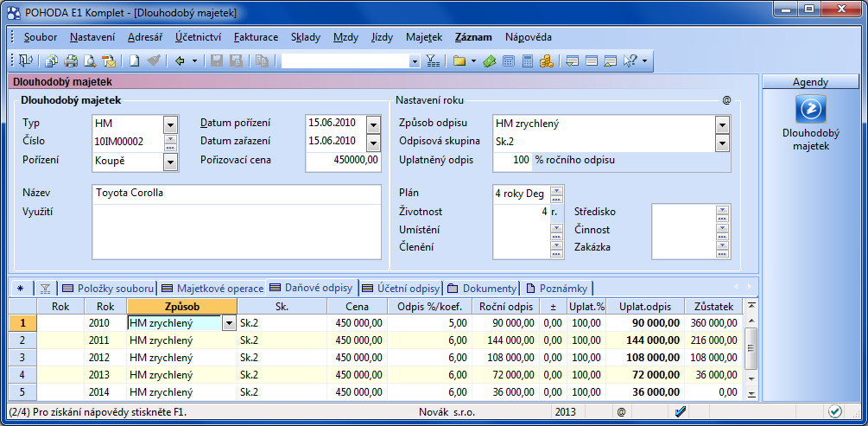
Task: Click the printer icon in the toolbar
Action: pos(70,60)
